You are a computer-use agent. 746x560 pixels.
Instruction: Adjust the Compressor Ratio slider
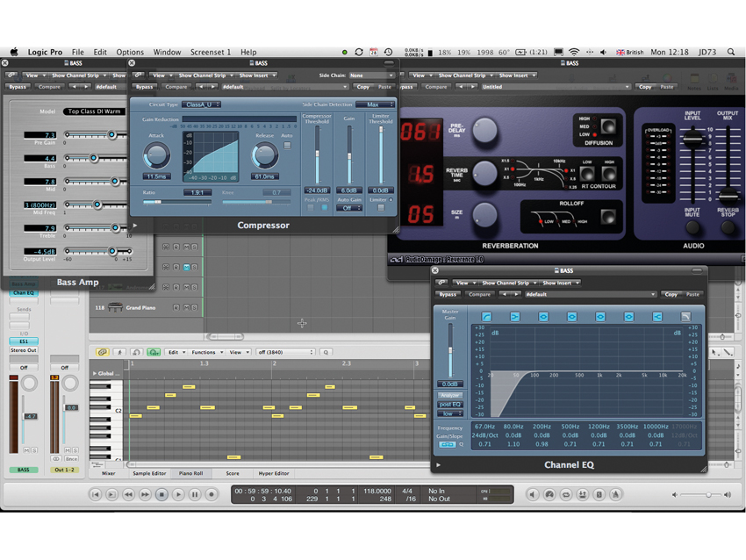click(177, 202)
